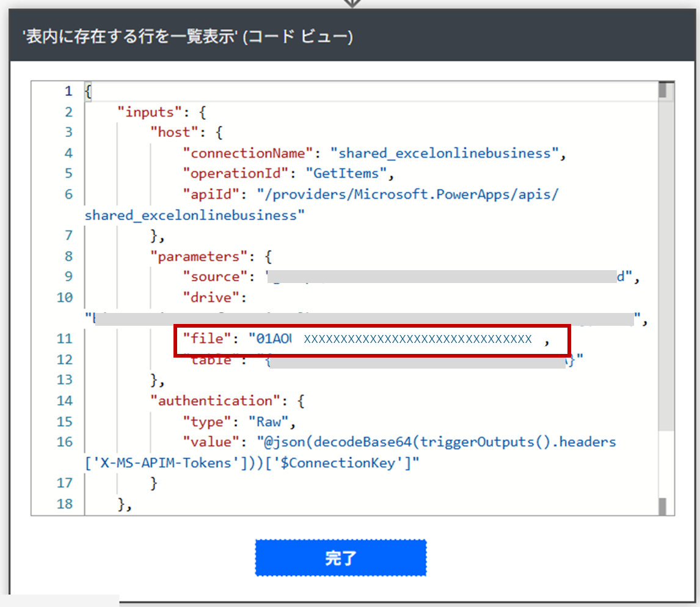Click the "operationId" key text

[236, 174]
